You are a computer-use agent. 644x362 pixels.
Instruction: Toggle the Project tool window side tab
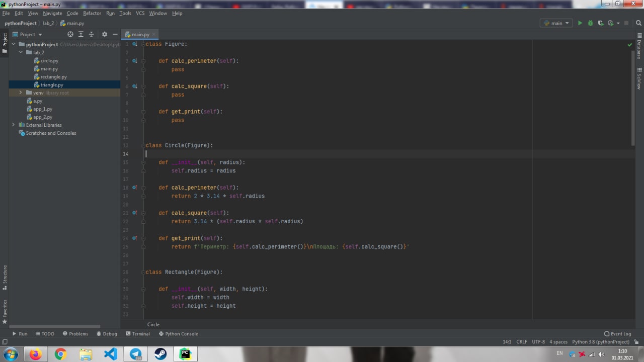click(x=5, y=43)
